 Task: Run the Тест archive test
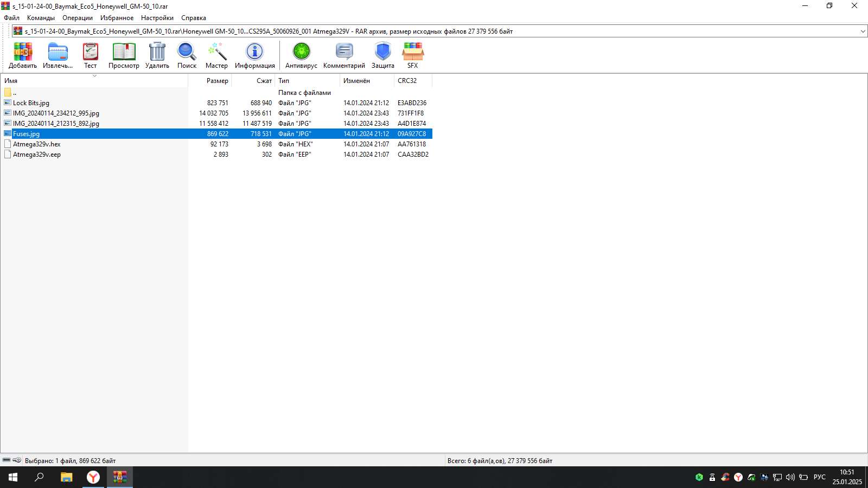(90, 55)
